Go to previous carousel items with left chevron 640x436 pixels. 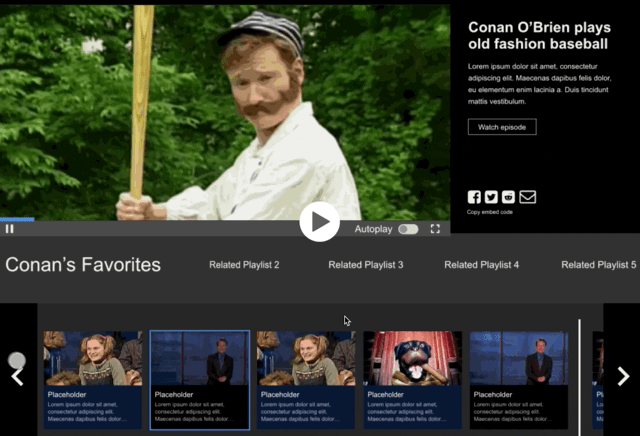(x=17, y=377)
